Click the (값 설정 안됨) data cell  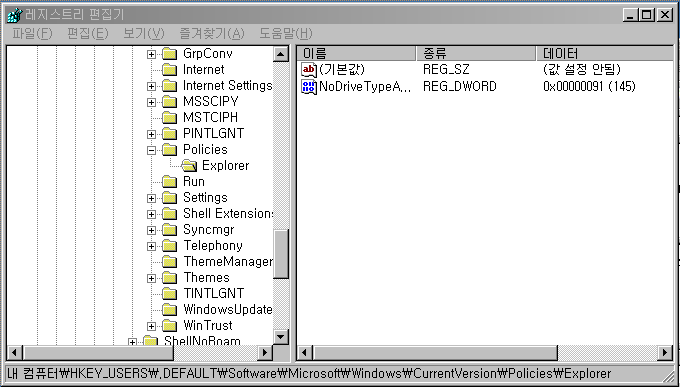tap(582, 69)
